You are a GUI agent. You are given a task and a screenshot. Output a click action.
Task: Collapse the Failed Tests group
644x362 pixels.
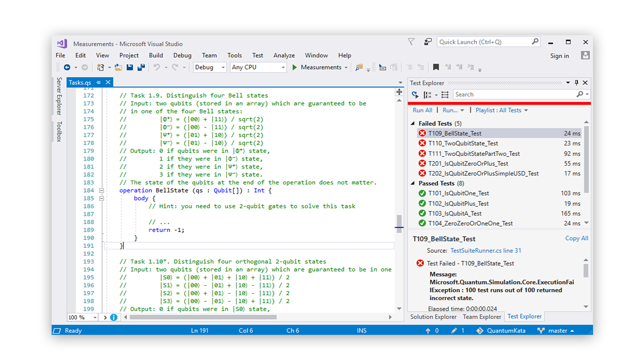(x=413, y=123)
